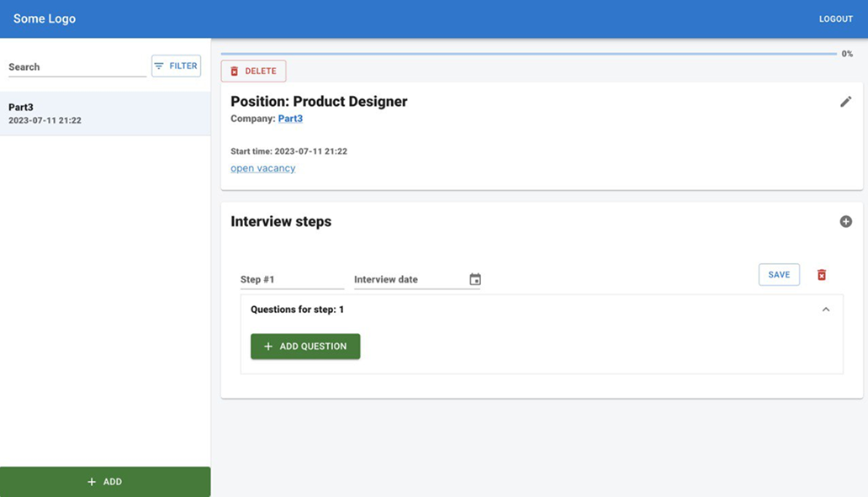Image resolution: width=868 pixels, height=497 pixels.
Task: Open the FILTER options panel
Action: [x=176, y=66]
